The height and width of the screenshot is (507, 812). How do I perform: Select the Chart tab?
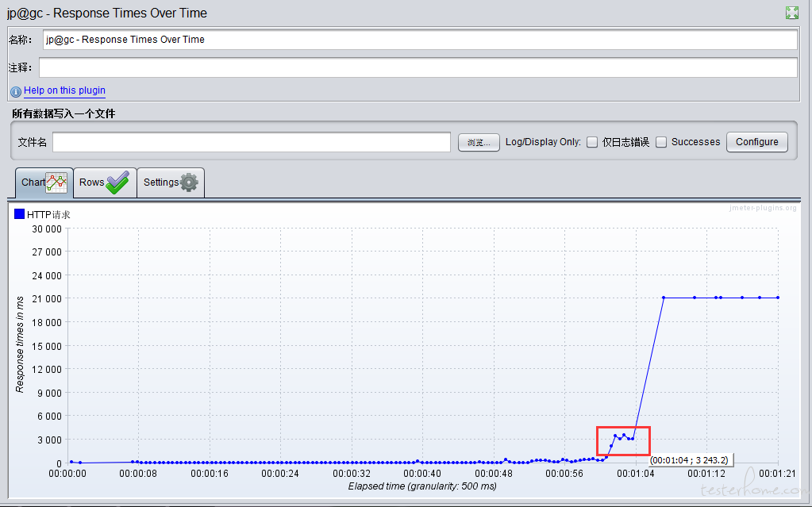pyautogui.click(x=33, y=182)
